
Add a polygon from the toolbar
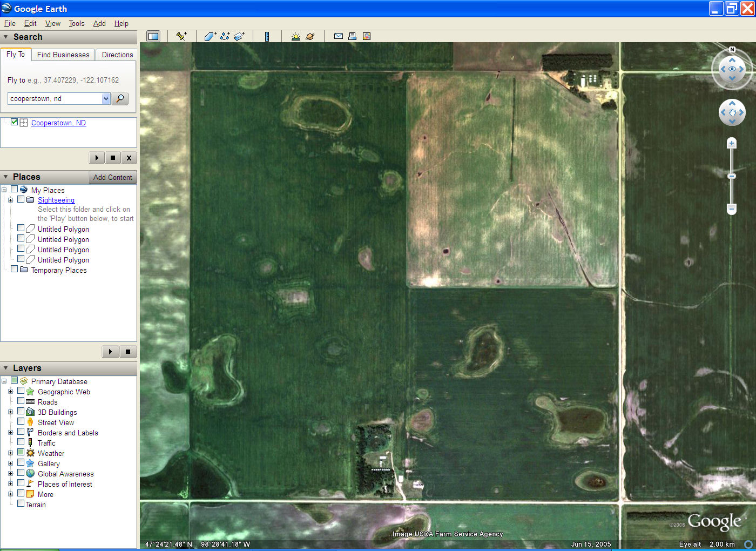(210, 36)
